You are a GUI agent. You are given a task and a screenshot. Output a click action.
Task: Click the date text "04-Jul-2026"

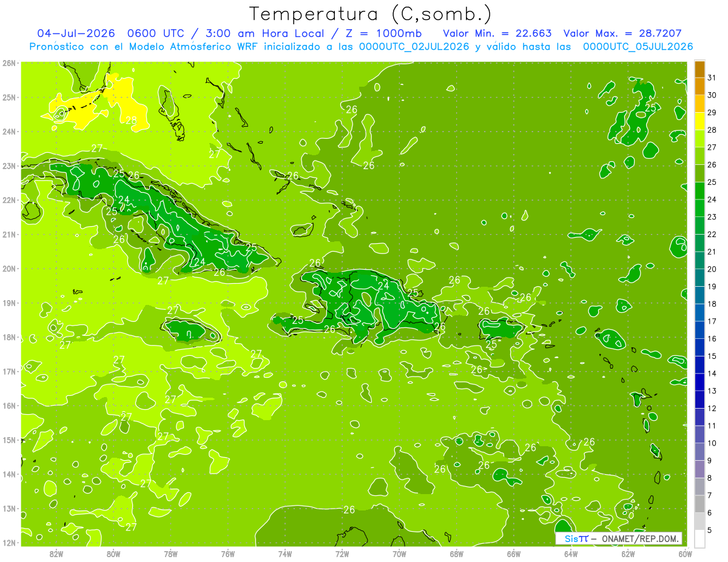[x=76, y=33]
